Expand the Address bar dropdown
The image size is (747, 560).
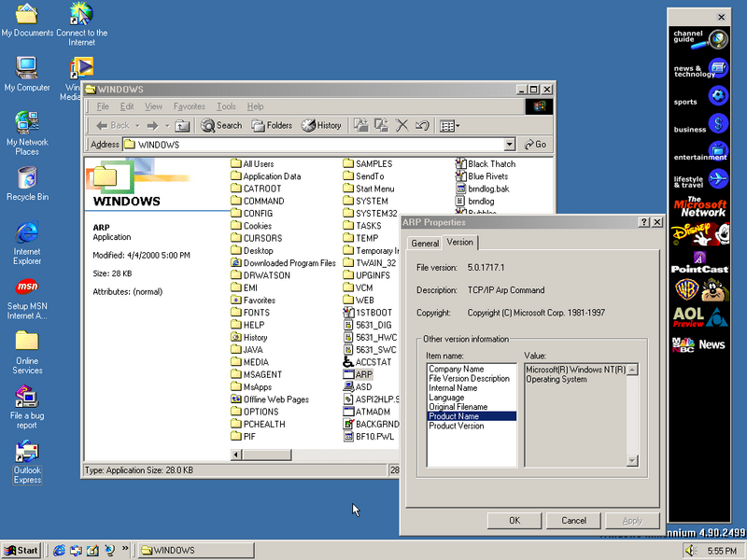(x=509, y=145)
